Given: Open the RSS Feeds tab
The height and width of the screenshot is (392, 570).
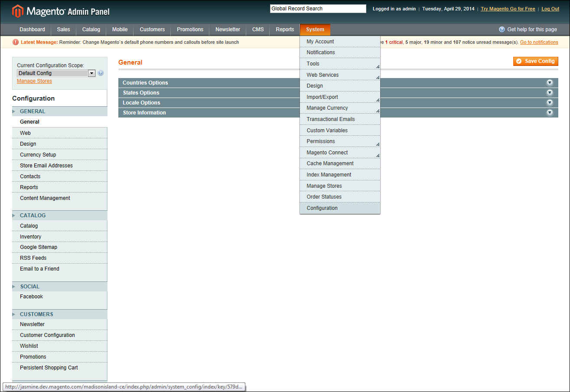Looking at the screenshot, I should click(x=60, y=258).
